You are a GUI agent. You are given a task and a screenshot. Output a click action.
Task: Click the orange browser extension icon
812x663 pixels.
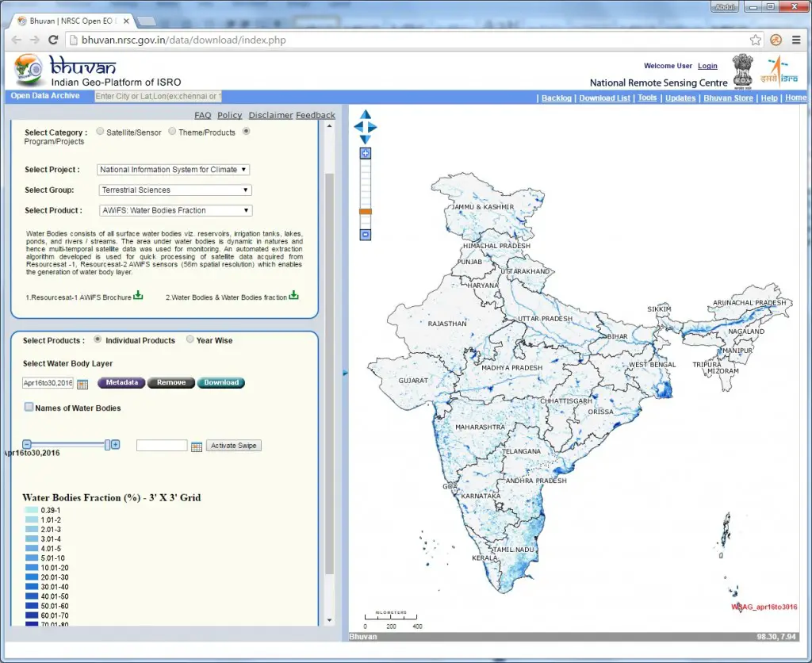(776, 40)
